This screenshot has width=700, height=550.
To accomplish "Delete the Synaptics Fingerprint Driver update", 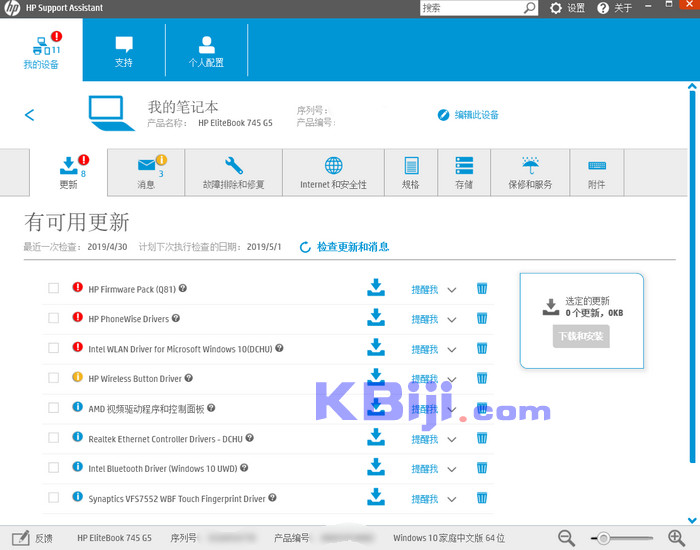I will (482, 498).
